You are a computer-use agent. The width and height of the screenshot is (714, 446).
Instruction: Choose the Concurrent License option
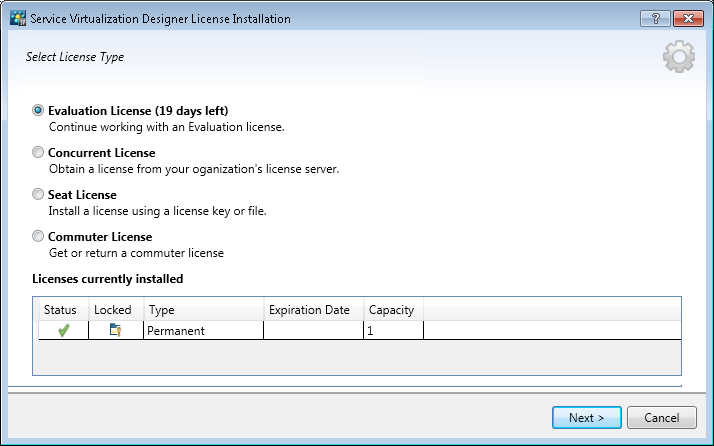38,153
